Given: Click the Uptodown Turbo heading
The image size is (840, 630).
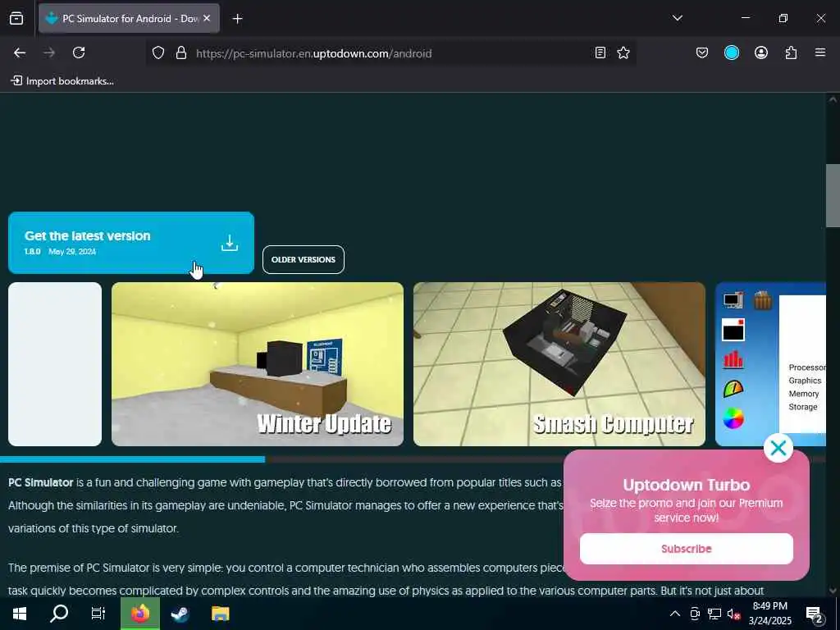Looking at the screenshot, I should click(x=687, y=485).
